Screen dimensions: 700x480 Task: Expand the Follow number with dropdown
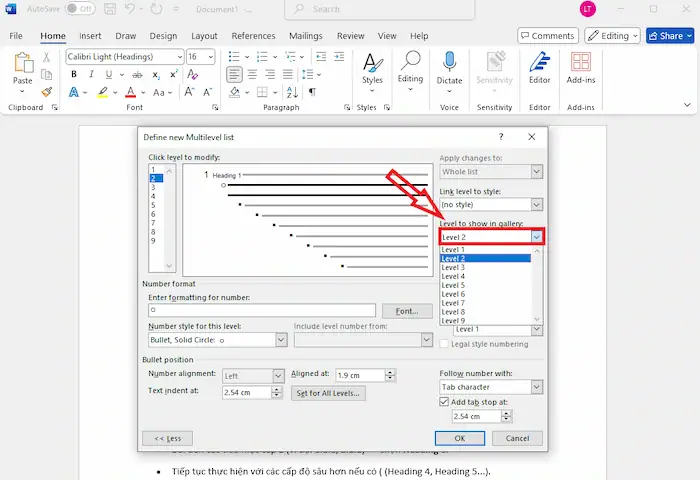click(x=537, y=387)
